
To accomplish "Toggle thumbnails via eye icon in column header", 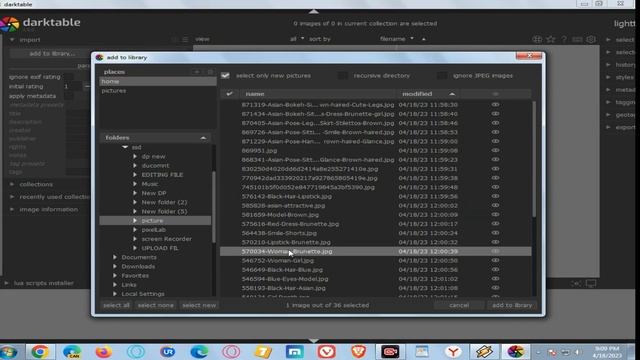I will tap(495, 94).
